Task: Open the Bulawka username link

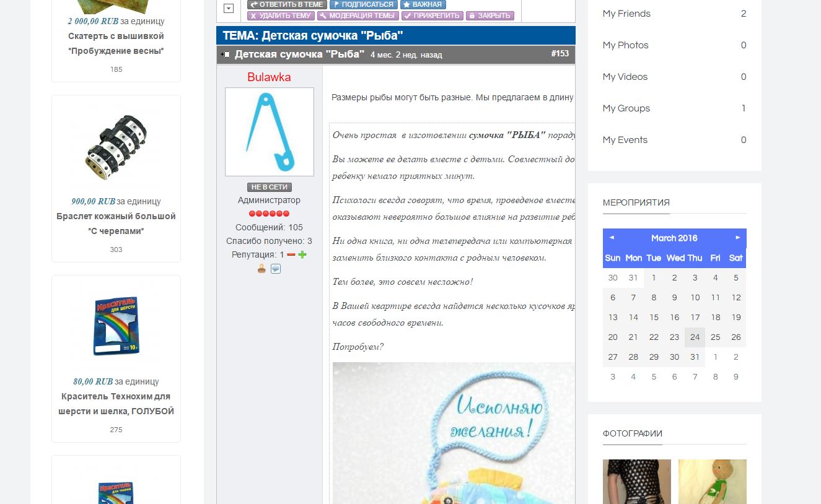Action: click(x=269, y=77)
